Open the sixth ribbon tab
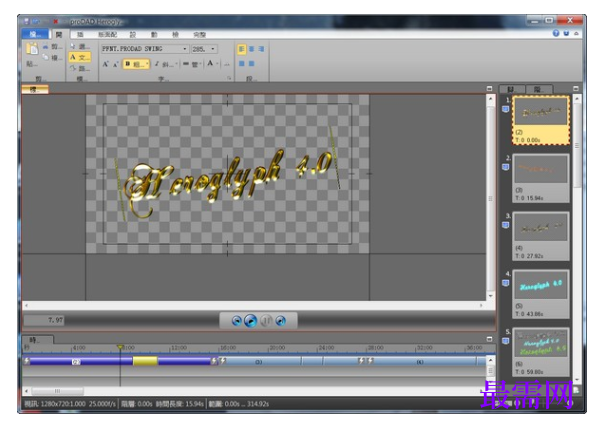The image size is (592, 426). point(175,35)
